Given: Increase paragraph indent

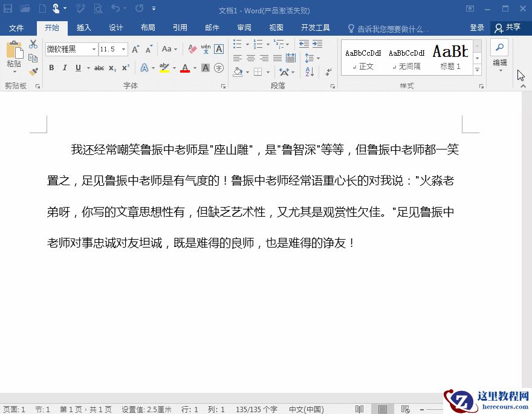Looking at the screenshot, I should [317, 44].
